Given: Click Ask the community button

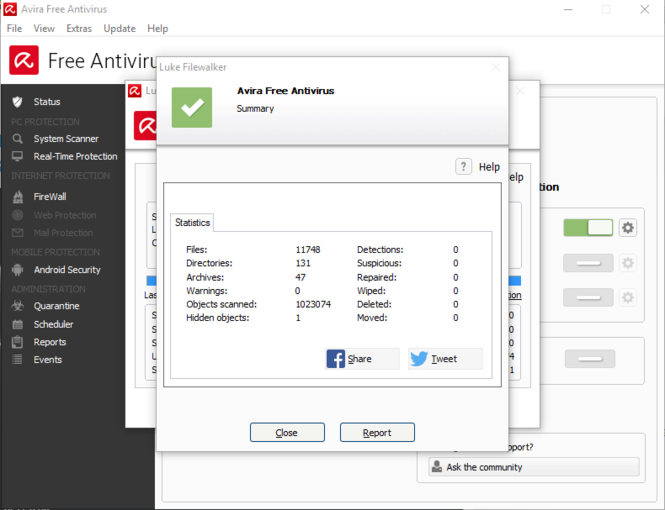Looking at the screenshot, I should pos(534,467).
